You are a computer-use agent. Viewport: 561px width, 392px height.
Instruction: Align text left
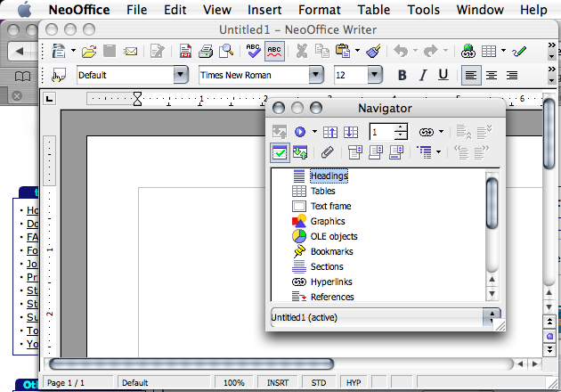coord(471,75)
